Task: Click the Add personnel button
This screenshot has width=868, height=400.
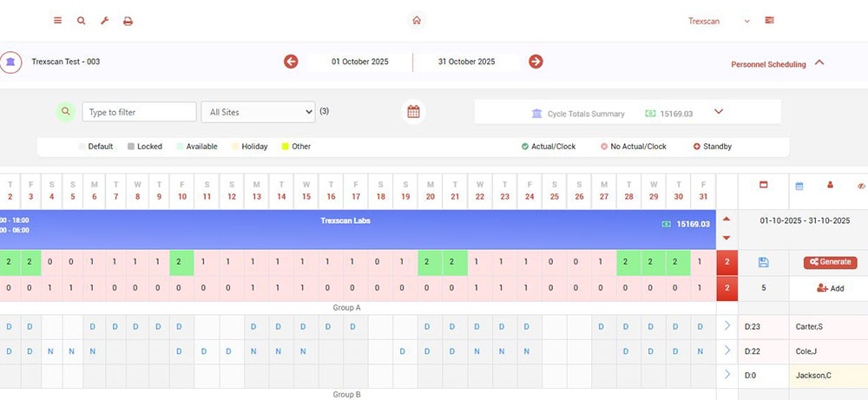Action: tap(831, 288)
